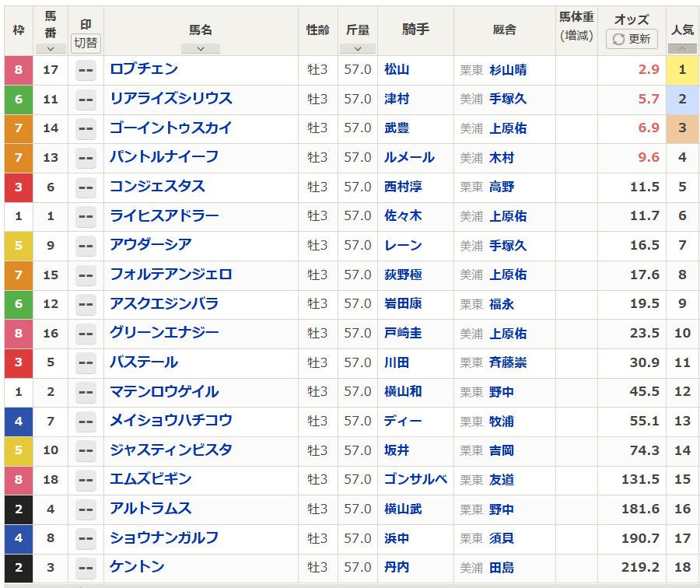
Task: Open trainer page for 杉山晴
Action: [508, 70]
